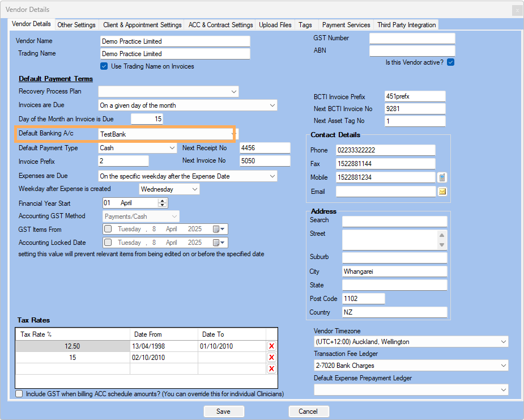Screen dimensions: 524x420
Task: Delete the 12.50 tax rate row
Action: click(x=271, y=346)
